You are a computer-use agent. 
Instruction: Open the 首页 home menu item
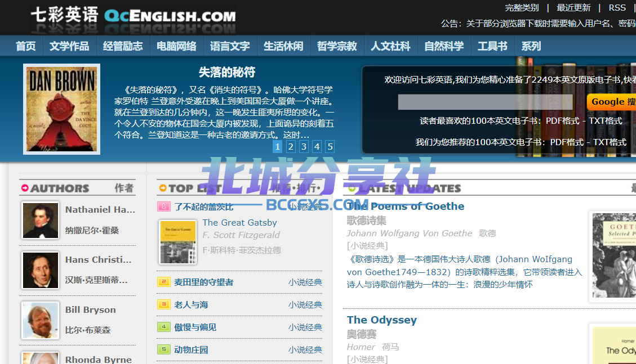coord(25,46)
